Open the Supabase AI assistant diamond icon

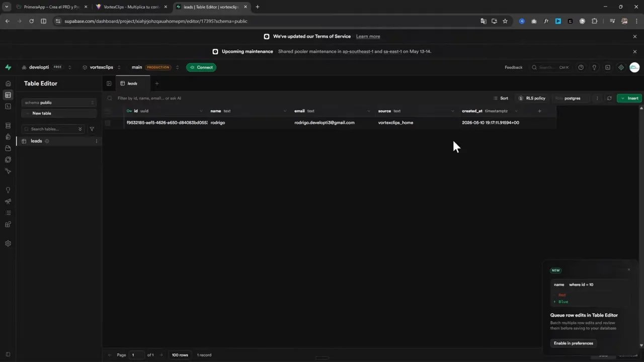click(x=621, y=67)
